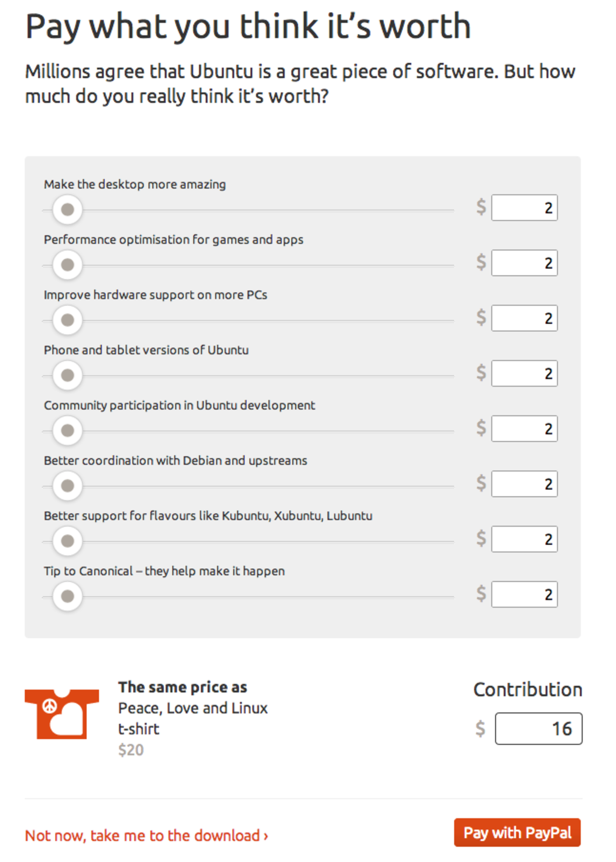Click the Tip to Canonical slider handle
This screenshot has width=616, height=862.
coord(67,596)
